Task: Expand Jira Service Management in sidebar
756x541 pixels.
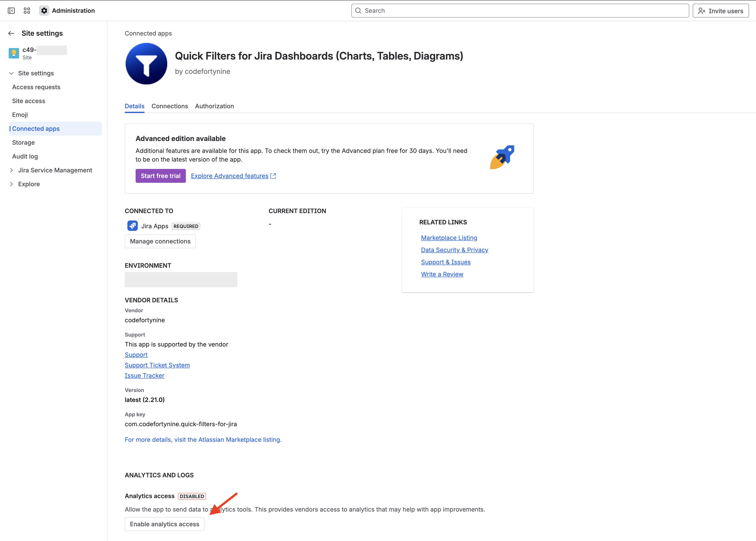Action: tap(11, 170)
